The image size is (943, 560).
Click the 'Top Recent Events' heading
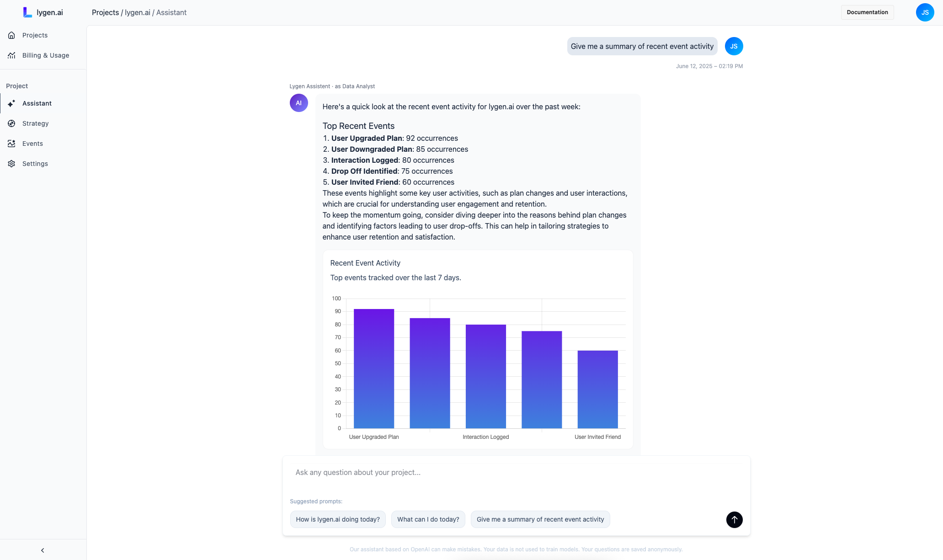point(358,126)
